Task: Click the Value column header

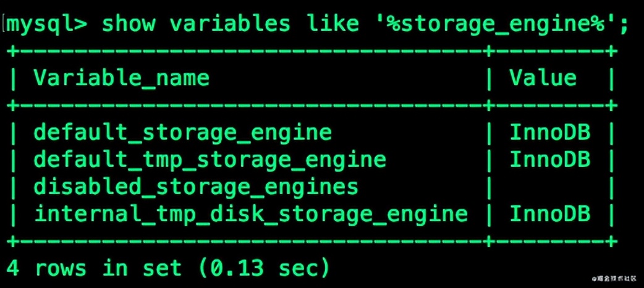Action: (543, 78)
